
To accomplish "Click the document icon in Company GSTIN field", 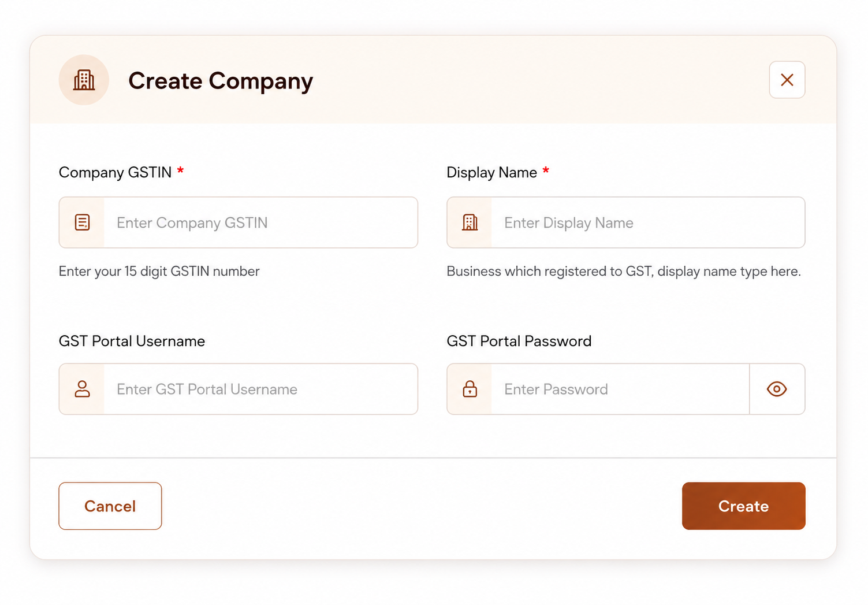I will pos(83,222).
